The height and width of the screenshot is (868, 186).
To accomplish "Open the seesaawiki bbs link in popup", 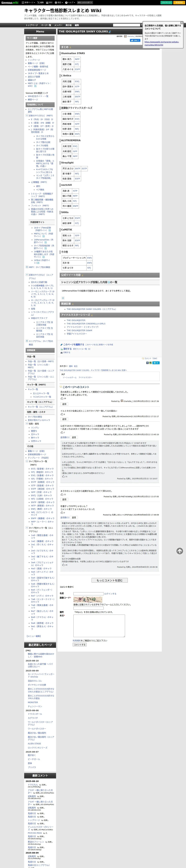I will coord(162,43).
